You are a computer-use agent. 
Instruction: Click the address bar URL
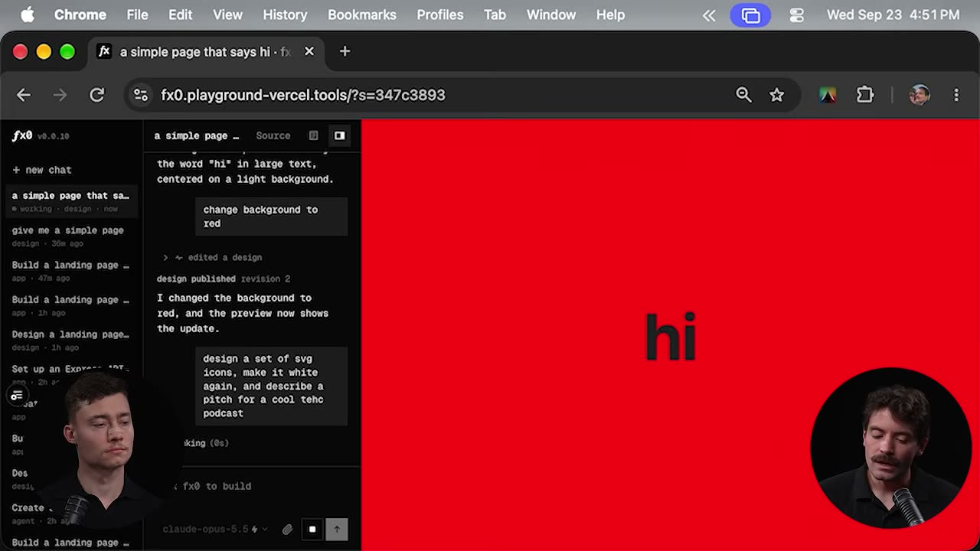(x=303, y=95)
